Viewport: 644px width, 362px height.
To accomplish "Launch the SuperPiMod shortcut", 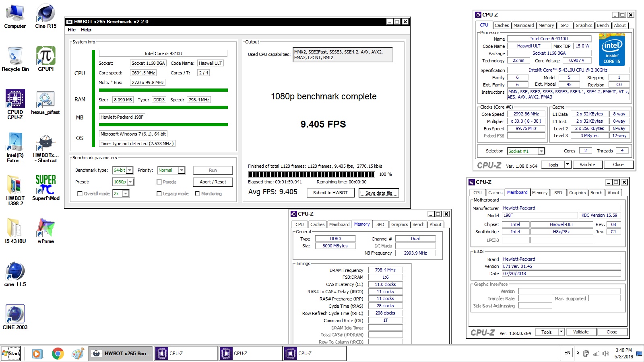I will tap(46, 188).
